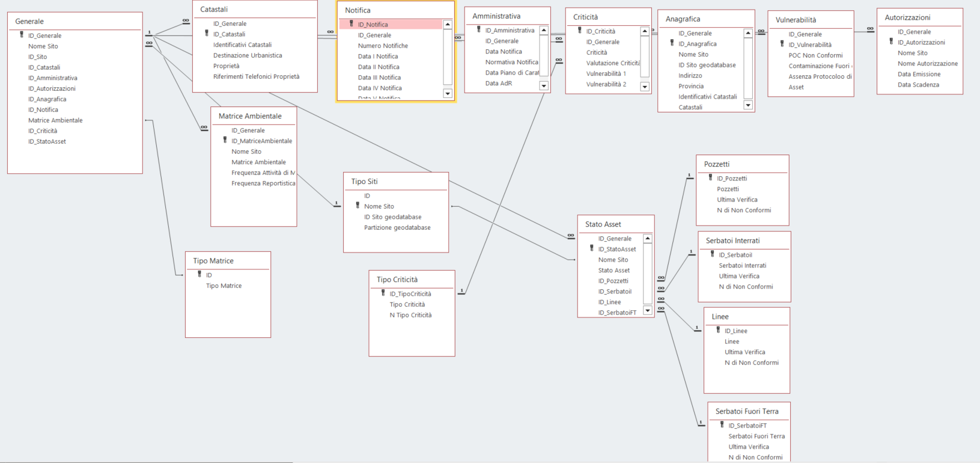Select N di Non Conformi in Linee table
980x463 pixels.
751,363
